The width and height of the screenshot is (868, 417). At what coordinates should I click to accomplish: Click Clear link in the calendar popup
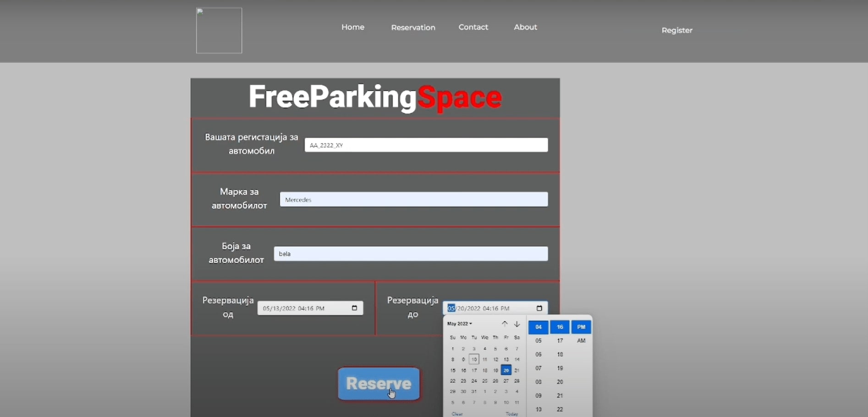tap(457, 413)
